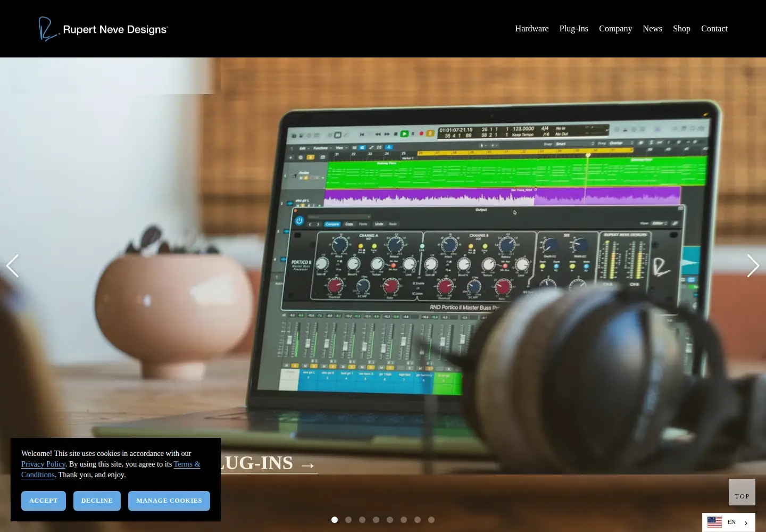Open the Terms & Conditions link

(187, 464)
